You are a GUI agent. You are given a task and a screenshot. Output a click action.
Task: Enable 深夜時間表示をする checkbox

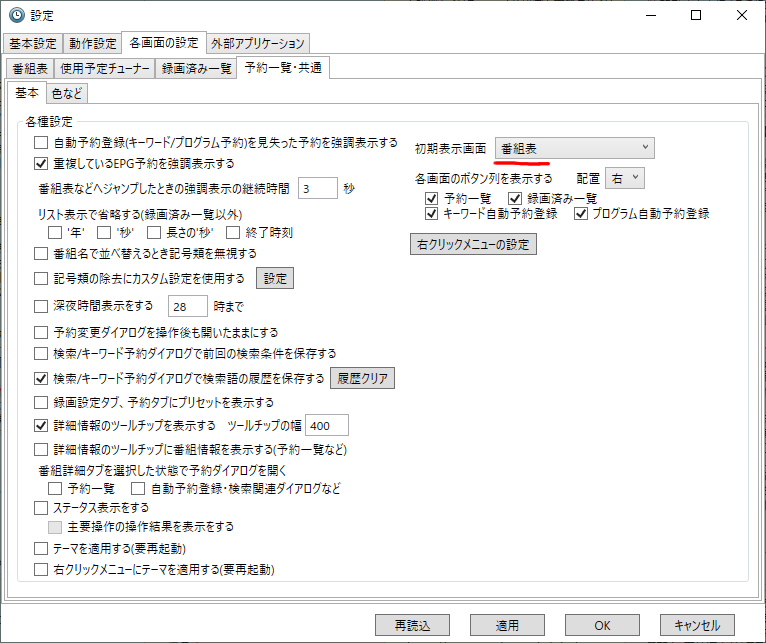pos(41,306)
